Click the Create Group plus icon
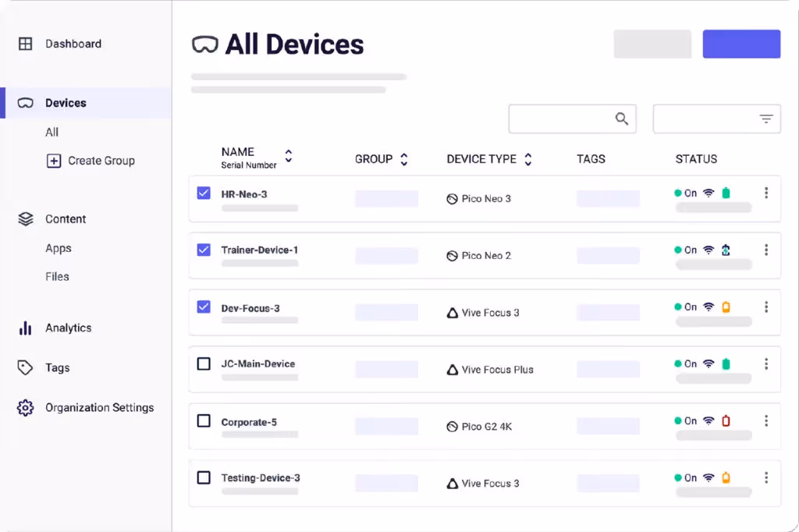799x532 pixels. [x=54, y=161]
